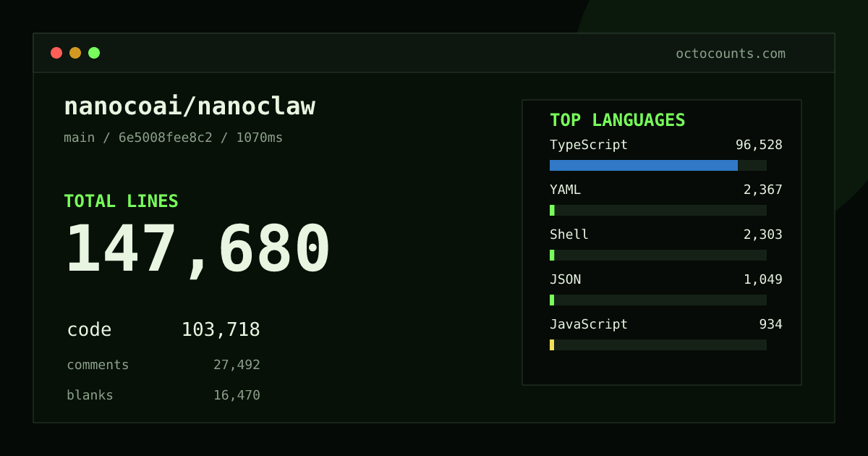Select the 103,718 code count
Screen dimensions: 868x456
point(221,330)
